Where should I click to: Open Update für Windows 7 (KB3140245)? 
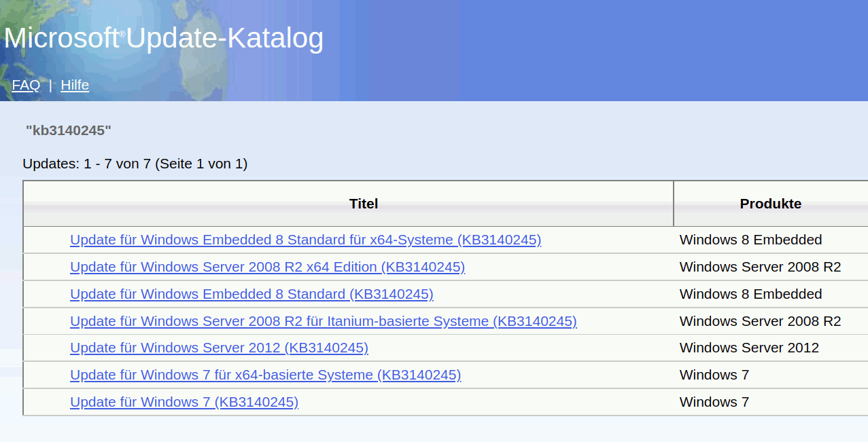coord(184,402)
